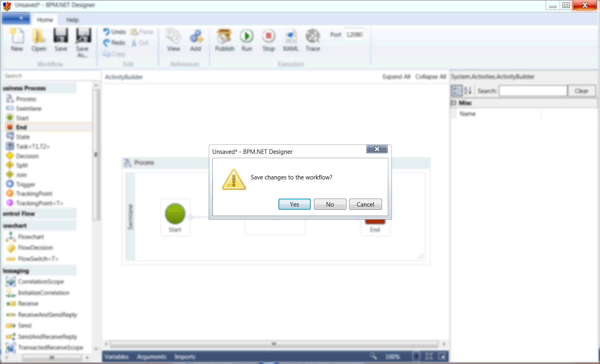Click the Add reference icon
The image size is (600, 364).
pos(196,37)
